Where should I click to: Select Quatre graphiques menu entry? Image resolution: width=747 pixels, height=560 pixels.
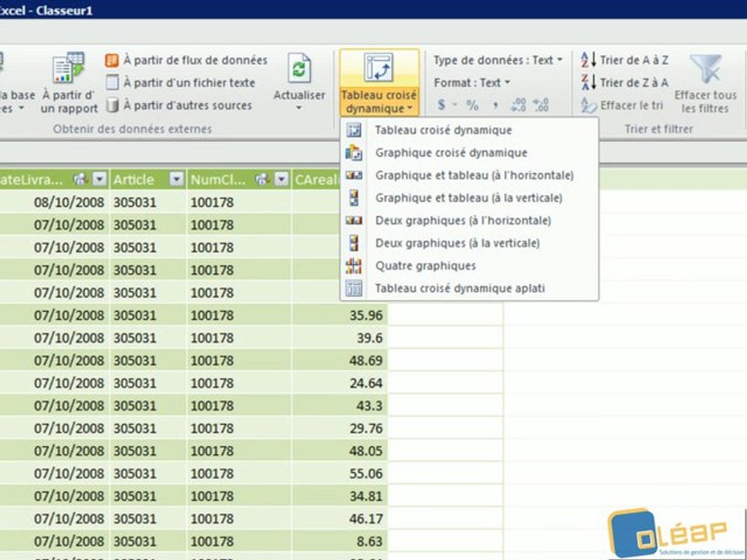click(469, 266)
